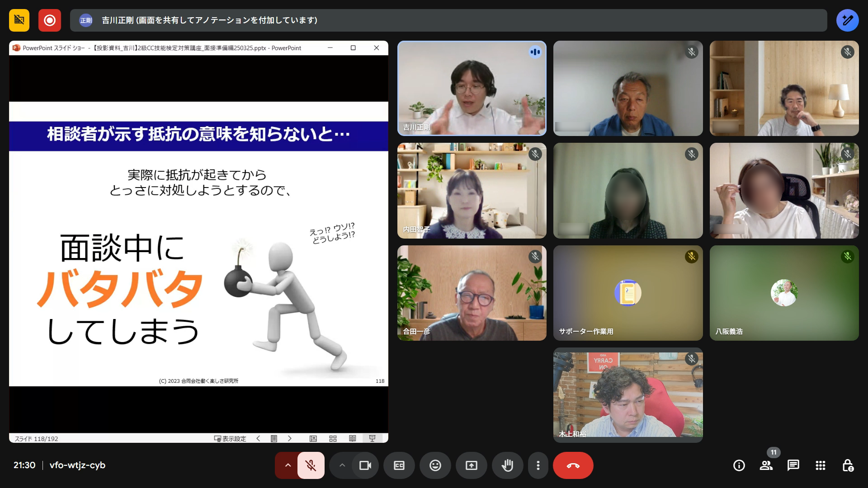This screenshot has height=488, width=868.
Task: Turn the camera off
Action: (x=365, y=465)
